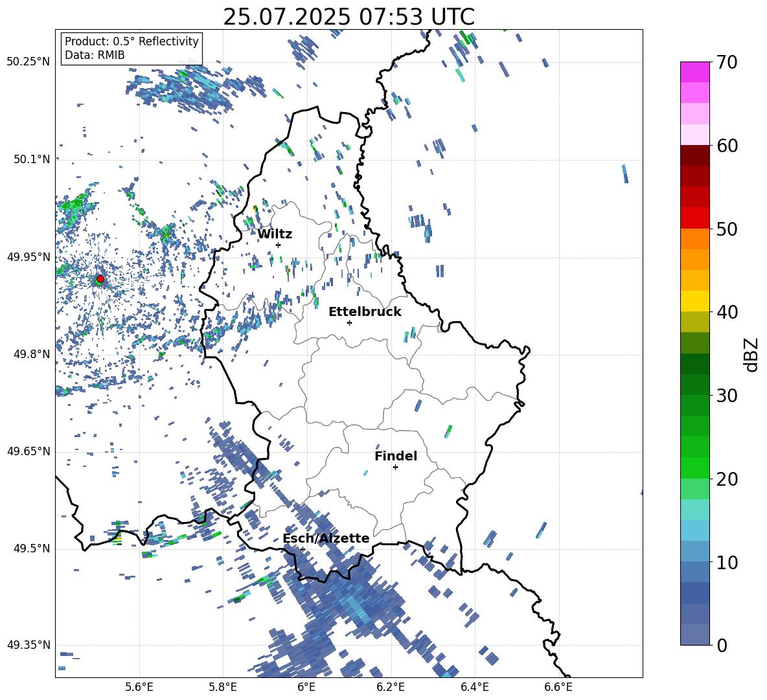
Task: Click the Findel station label
Action: click(x=396, y=456)
